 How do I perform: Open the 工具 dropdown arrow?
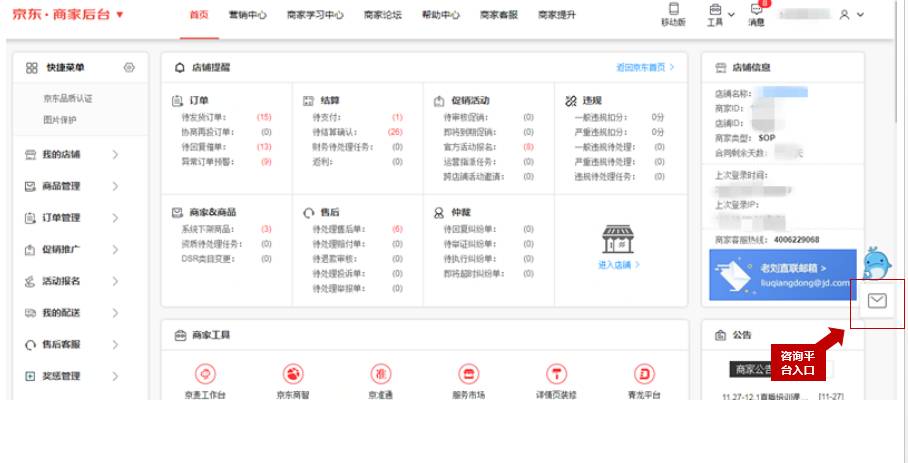pos(731,15)
